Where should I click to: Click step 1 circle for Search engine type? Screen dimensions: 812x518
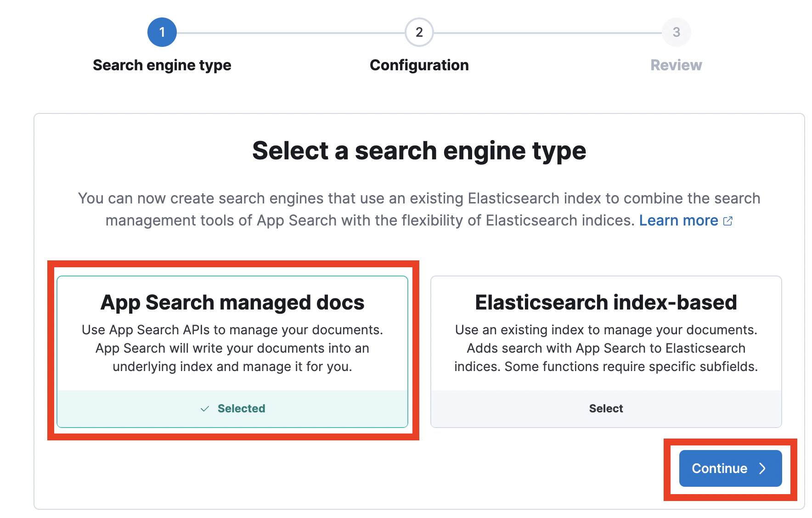(162, 32)
